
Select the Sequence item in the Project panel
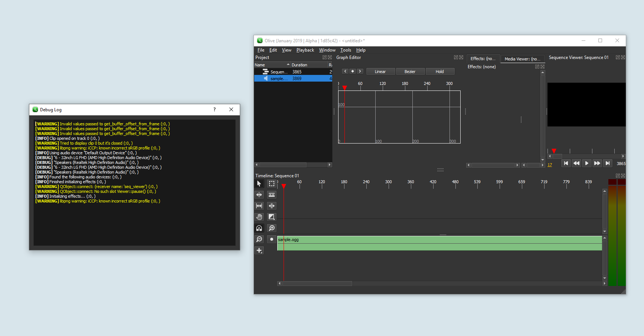tap(293, 72)
